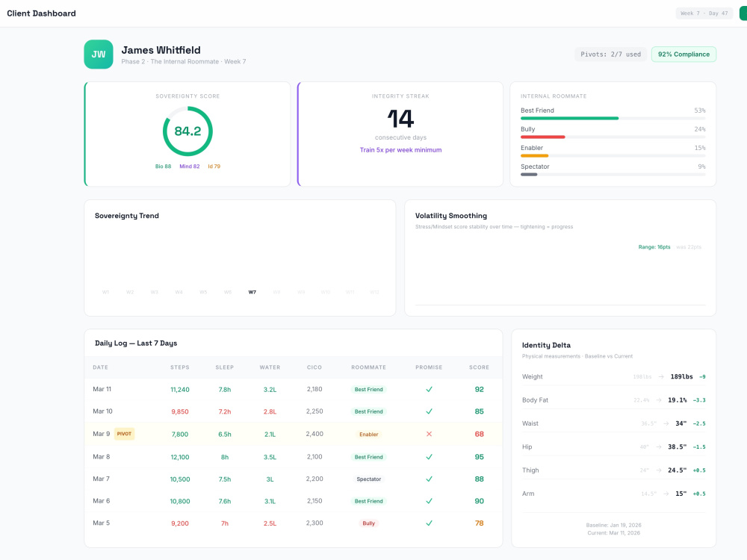Open the 92% Compliance badge

click(684, 55)
